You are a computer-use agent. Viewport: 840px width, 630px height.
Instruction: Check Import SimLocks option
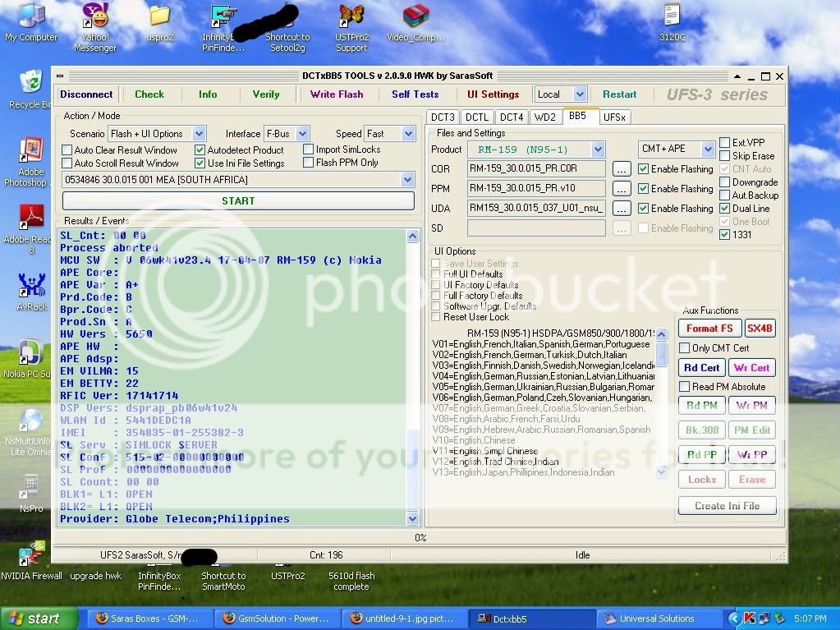tap(308, 149)
